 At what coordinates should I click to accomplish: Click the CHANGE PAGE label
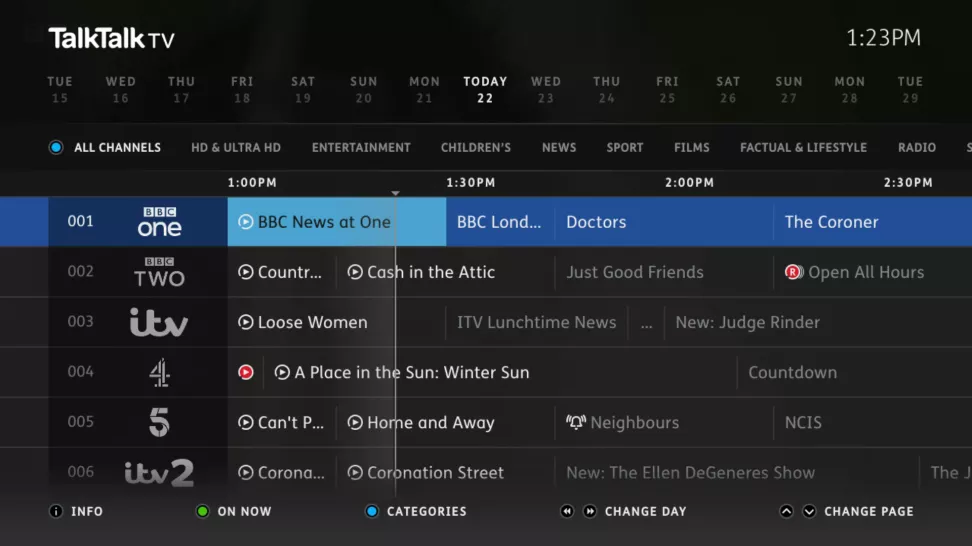(868, 511)
